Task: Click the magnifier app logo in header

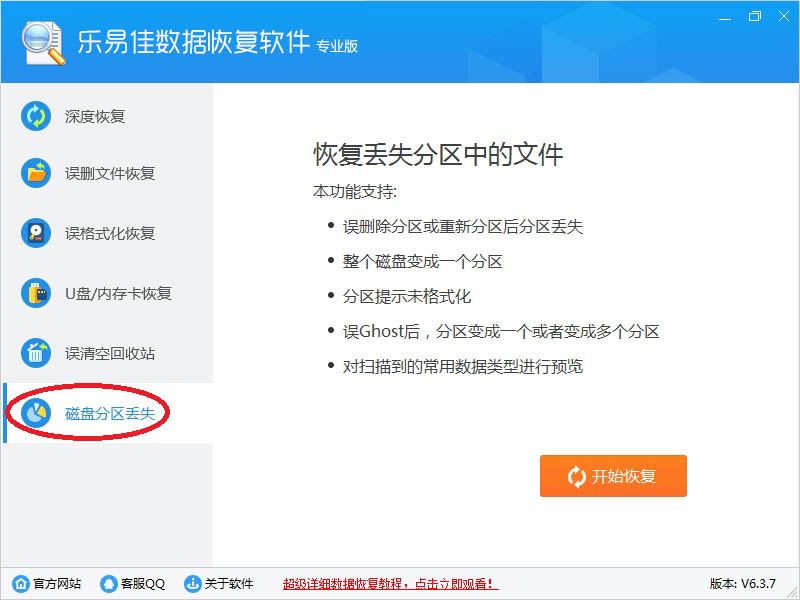Action: tap(43, 43)
